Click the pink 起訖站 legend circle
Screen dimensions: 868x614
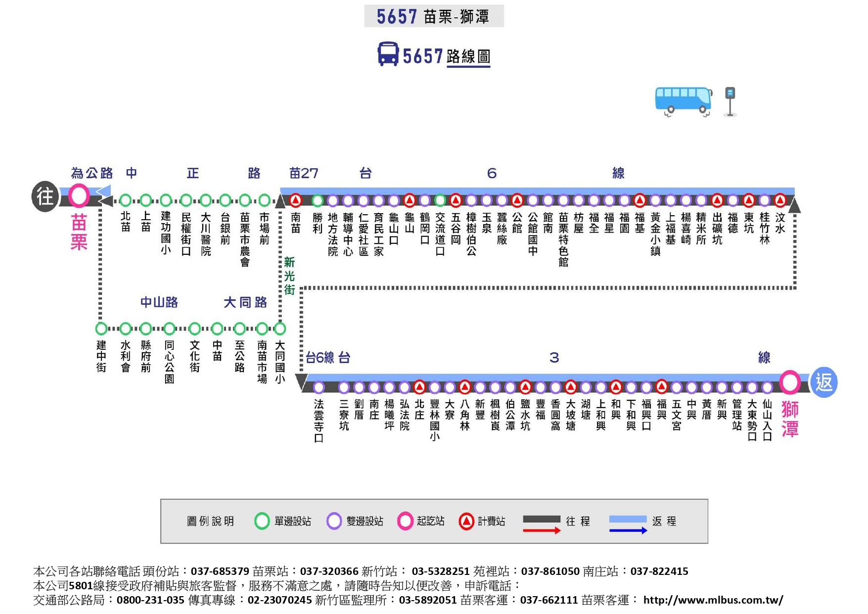coord(405,521)
